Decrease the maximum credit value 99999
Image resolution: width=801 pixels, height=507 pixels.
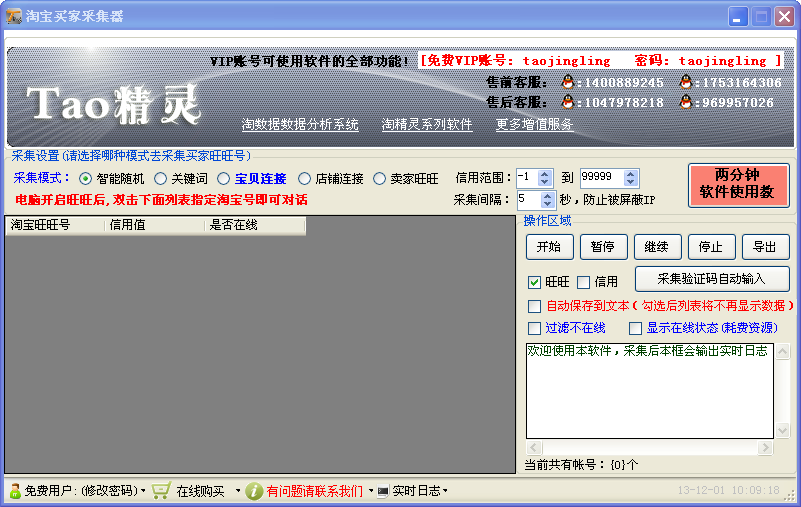click(630, 182)
